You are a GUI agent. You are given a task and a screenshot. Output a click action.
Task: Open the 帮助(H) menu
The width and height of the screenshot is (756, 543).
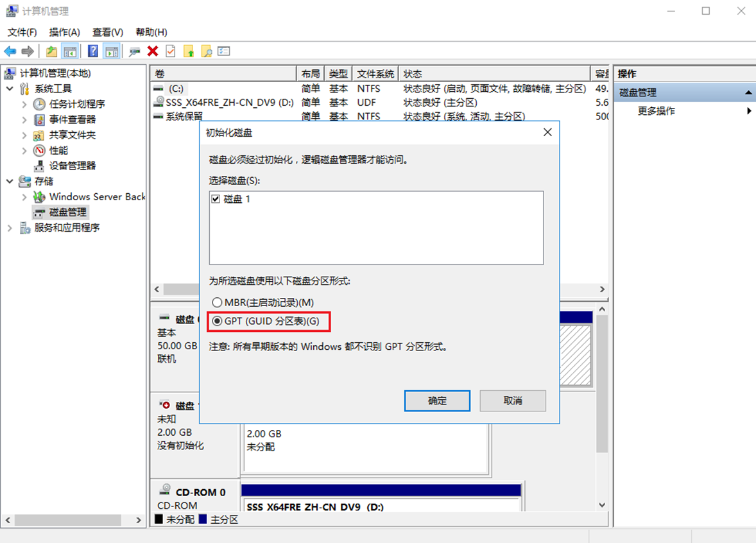coord(151,32)
